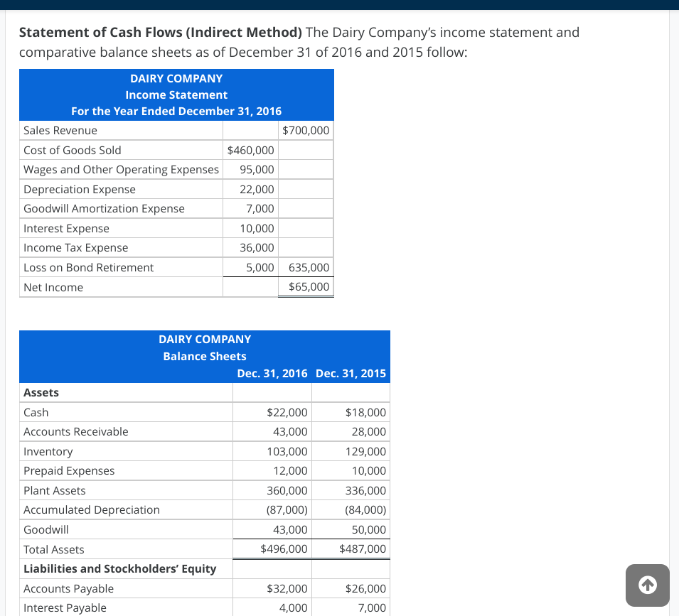This screenshot has height=616, width=679.
Task: Click the Income Statement header title
Action: (176, 94)
